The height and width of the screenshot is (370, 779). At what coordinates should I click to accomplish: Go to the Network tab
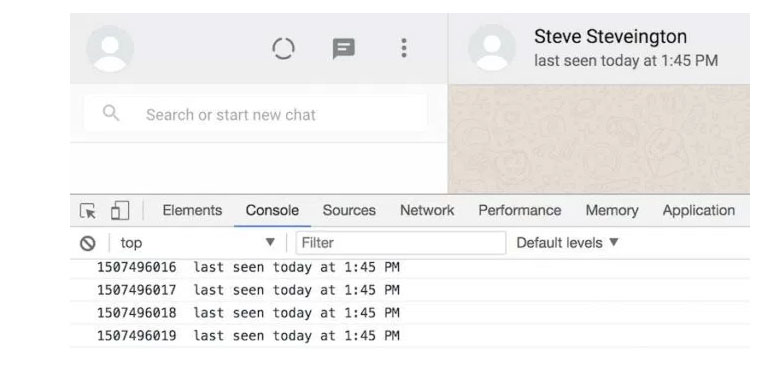click(x=427, y=211)
